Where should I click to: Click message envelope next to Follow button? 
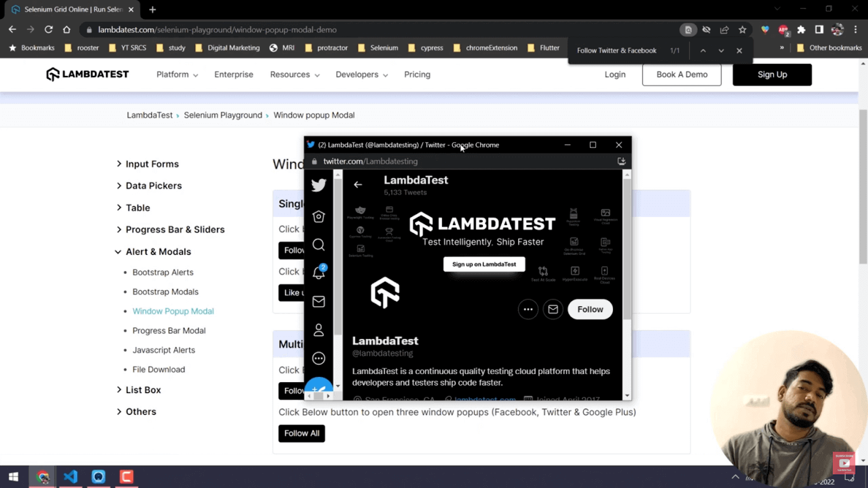click(x=553, y=310)
